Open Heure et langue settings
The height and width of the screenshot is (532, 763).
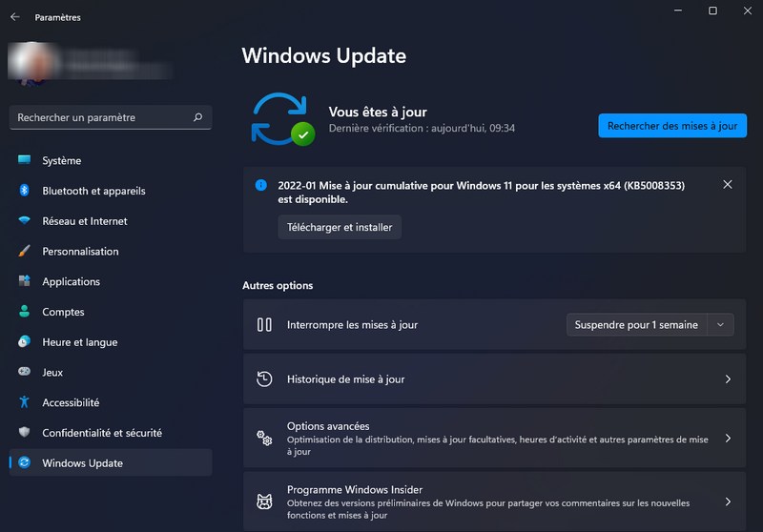111,342
